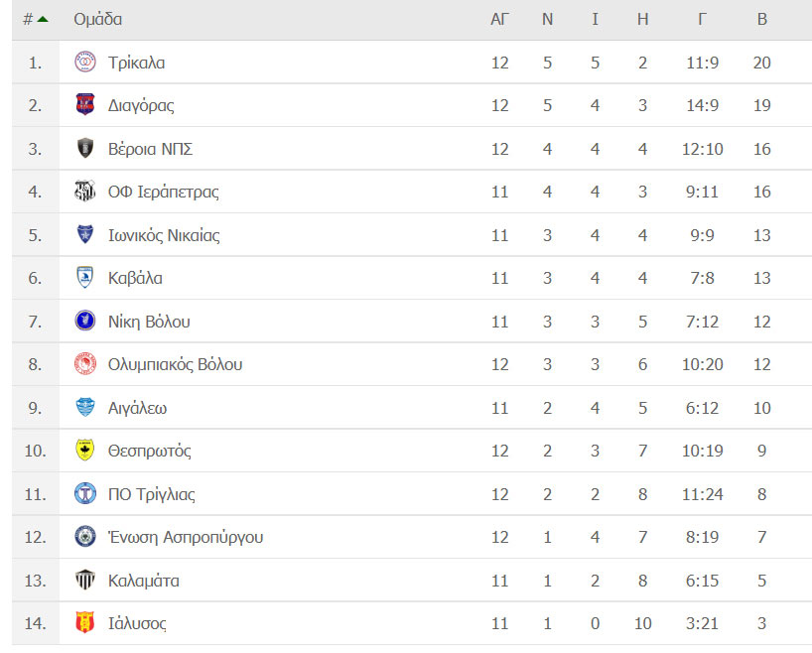Click the ΟΦ Ιεράπετρας team logo
The height and width of the screenshot is (653, 812).
point(85,192)
